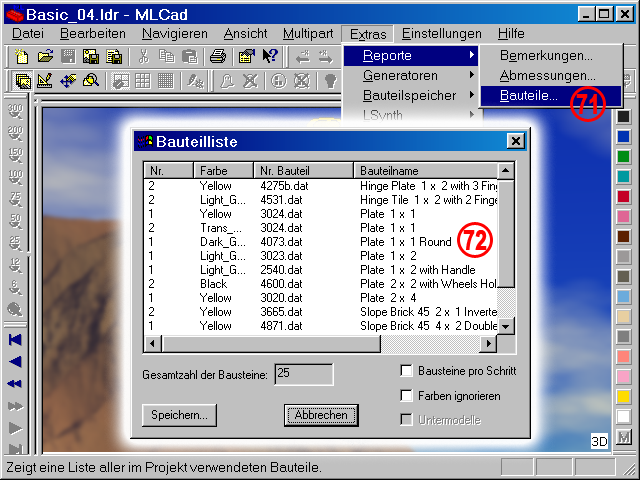The height and width of the screenshot is (480, 640).
Task: Enable Farben ignorieren checkbox
Action: click(x=406, y=396)
